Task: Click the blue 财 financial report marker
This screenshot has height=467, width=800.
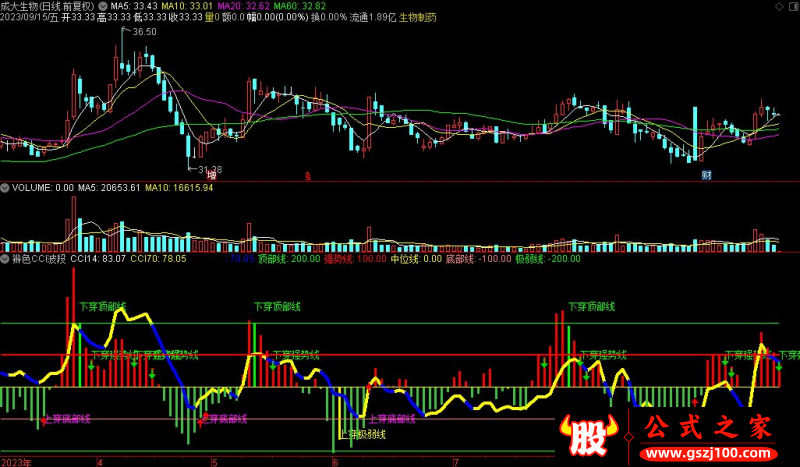Action: click(705, 175)
